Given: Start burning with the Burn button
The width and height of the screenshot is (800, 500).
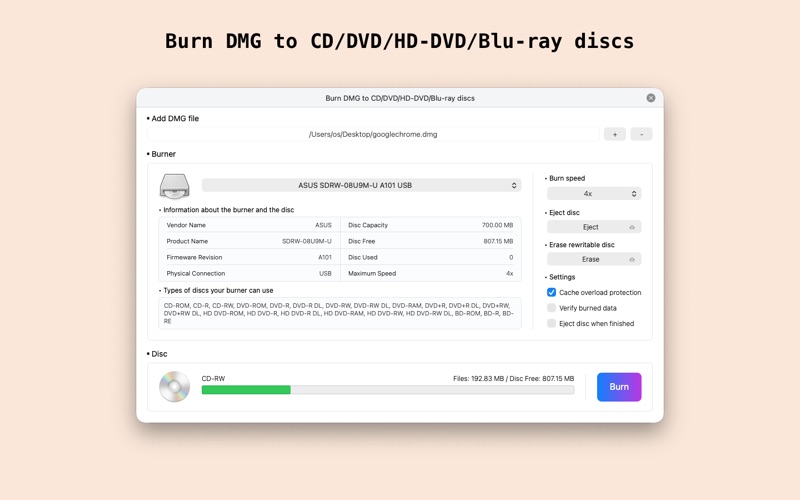Looking at the screenshot, I should point(619,387).
